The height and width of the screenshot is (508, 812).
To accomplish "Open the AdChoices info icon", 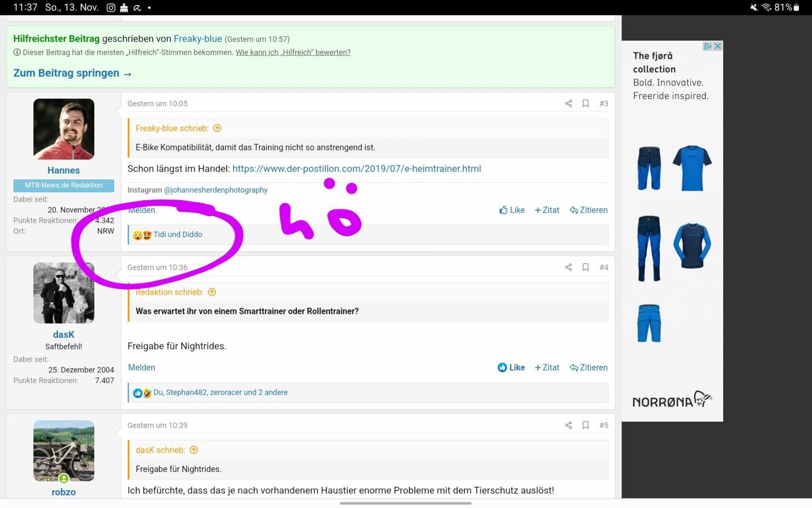I will [707, 46].
